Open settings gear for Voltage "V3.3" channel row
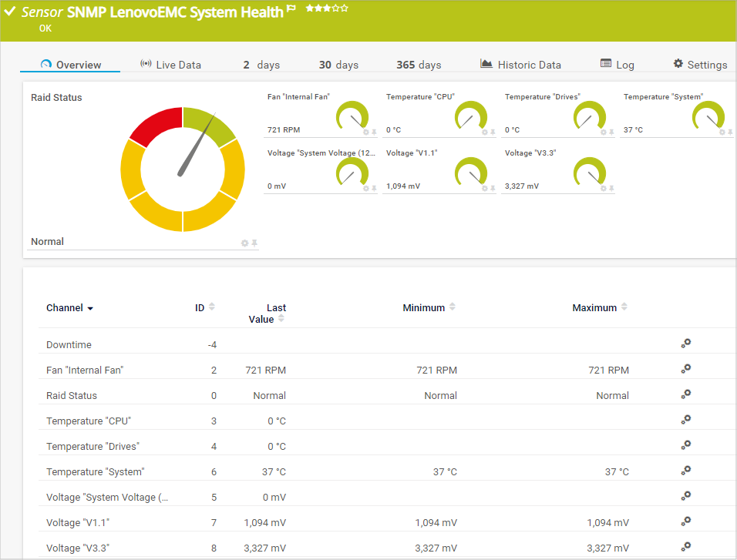The width and height of the screenshot is (737, 560). click(x=685, y=547)
